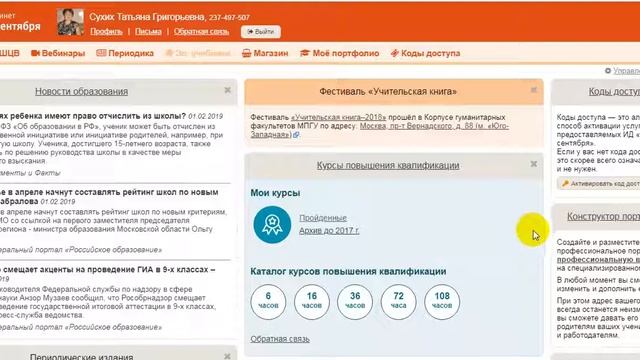Select the 36 часов course circle
The image size is (640, 360).
(x=355, y=302)
